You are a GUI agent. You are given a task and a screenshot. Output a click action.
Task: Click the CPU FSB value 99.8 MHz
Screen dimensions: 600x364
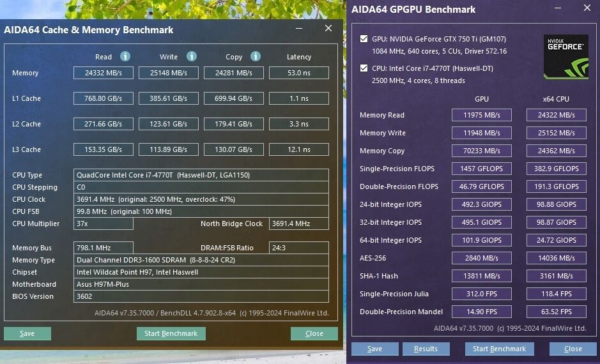[201, 211]
